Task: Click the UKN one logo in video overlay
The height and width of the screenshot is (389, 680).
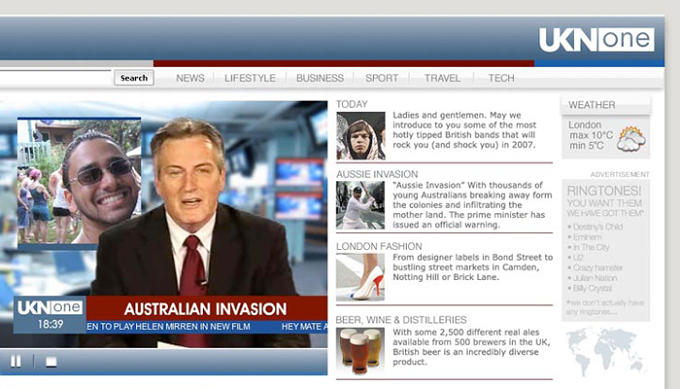Action: click(x=50, y=307)
